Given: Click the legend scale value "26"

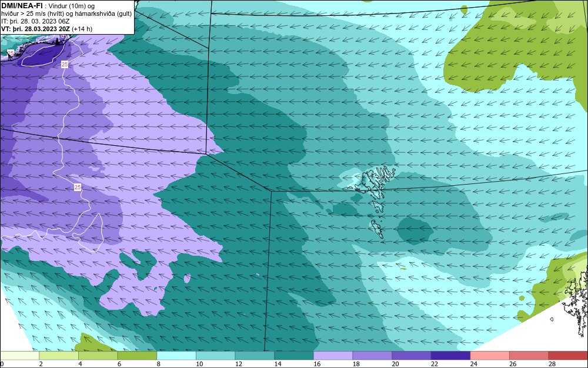Looking at the screenshot, I should click(x=513, y=364).
